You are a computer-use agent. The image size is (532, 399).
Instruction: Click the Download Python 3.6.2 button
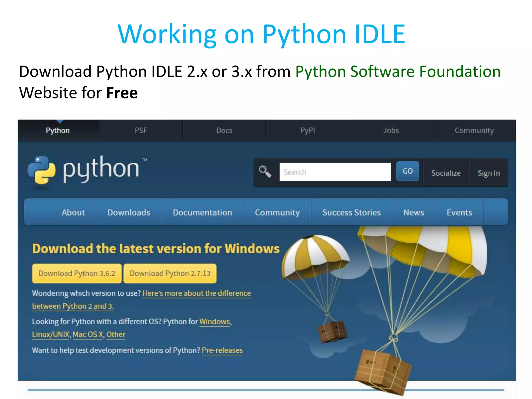coord(77,274)
